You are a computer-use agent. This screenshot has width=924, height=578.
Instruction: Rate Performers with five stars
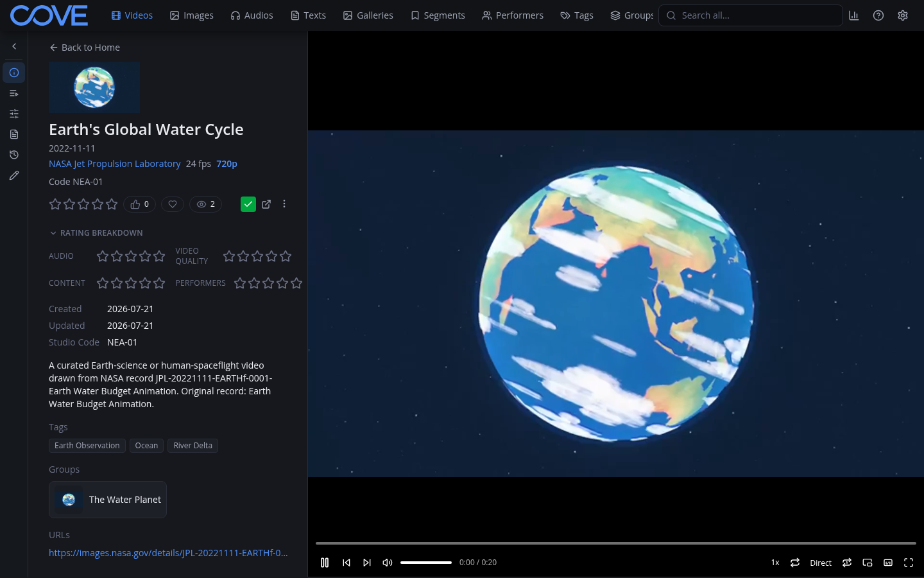[296, 283]
